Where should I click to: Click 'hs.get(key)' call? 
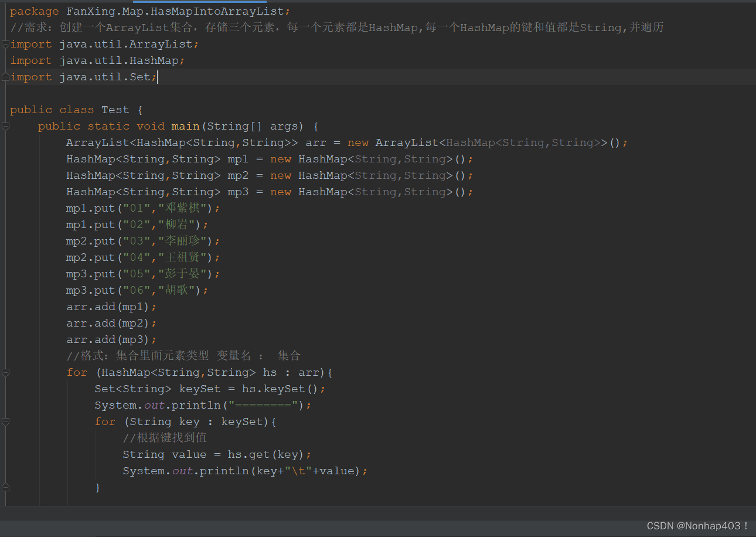(x=267, y=454)
